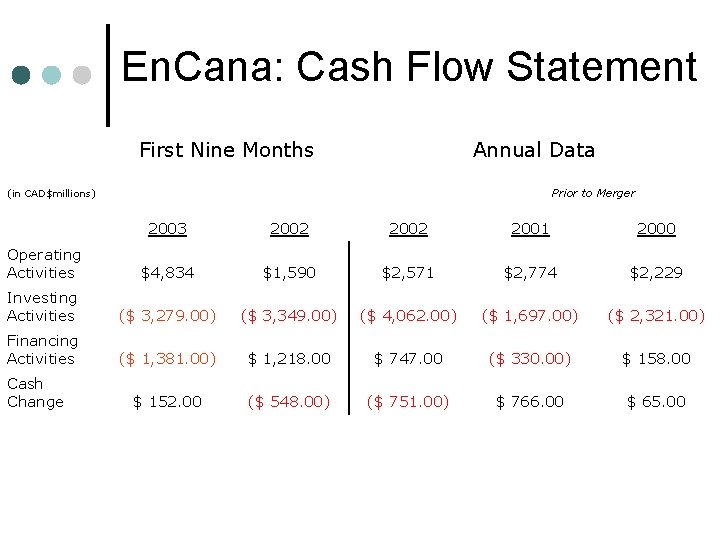Click the light blue circle bullet

[51, 75]
